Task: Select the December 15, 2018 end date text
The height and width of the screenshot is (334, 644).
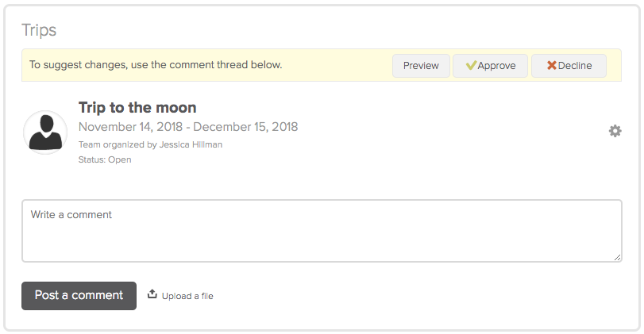Action: pyautogui.click(x=245, y=127)
